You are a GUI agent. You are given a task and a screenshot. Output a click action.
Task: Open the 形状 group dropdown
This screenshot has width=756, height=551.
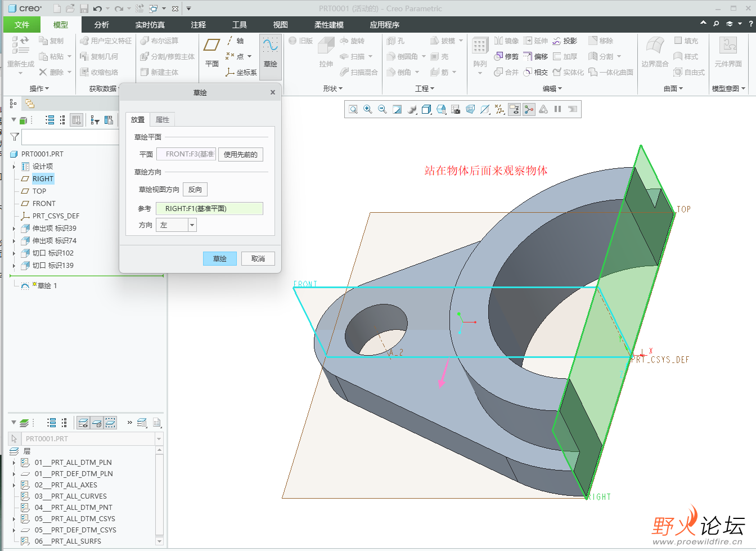[x=333, y=88]
